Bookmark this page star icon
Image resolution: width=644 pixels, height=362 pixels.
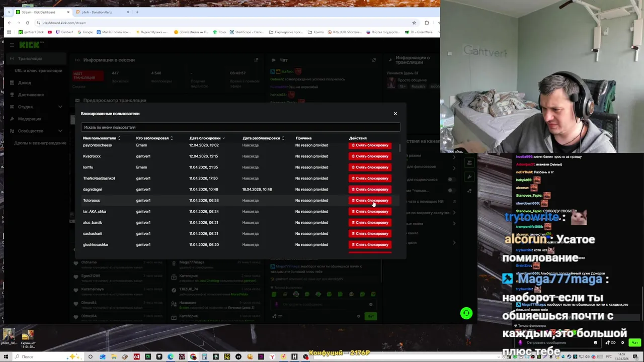point(414,23)
